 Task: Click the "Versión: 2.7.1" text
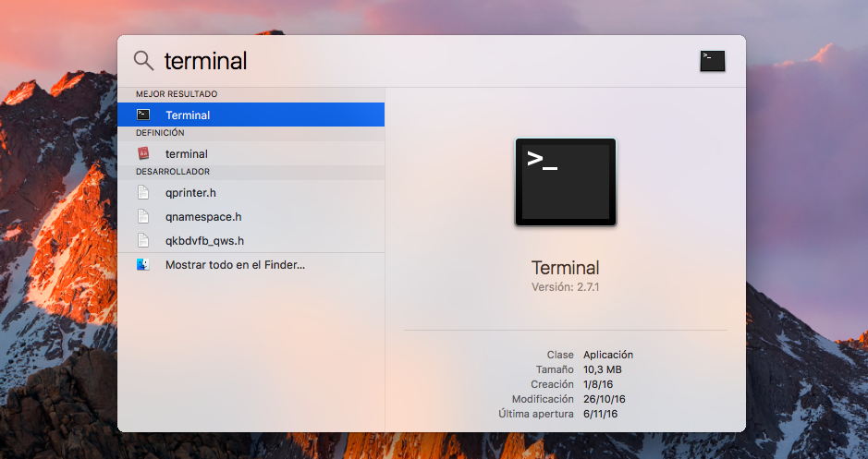[565, 287]
